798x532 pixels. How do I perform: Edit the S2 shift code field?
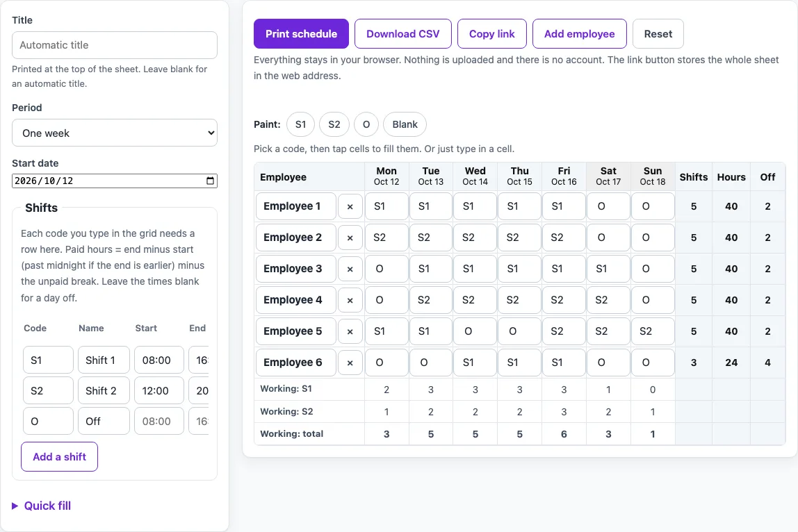pyautogui.click(x=48, y=390)
